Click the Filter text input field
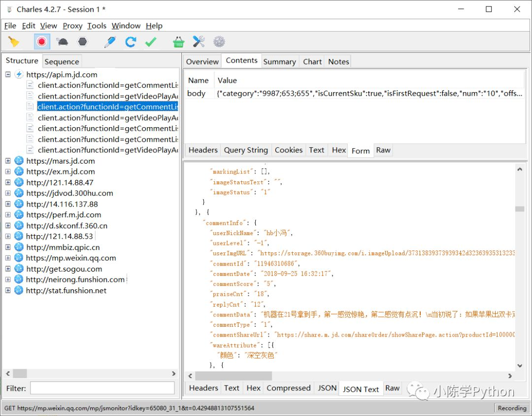The image size is (532, 416). pyautogui.click(x=102, y=388)
